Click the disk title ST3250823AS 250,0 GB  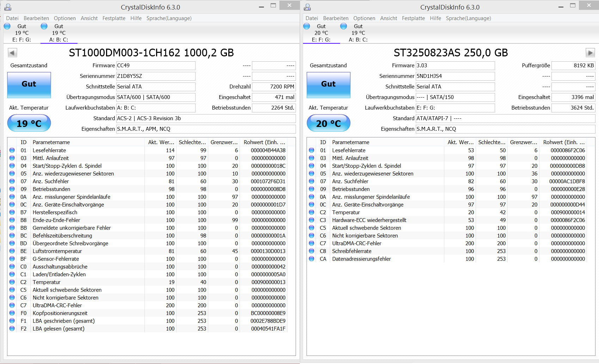click(x=451, y=53)
